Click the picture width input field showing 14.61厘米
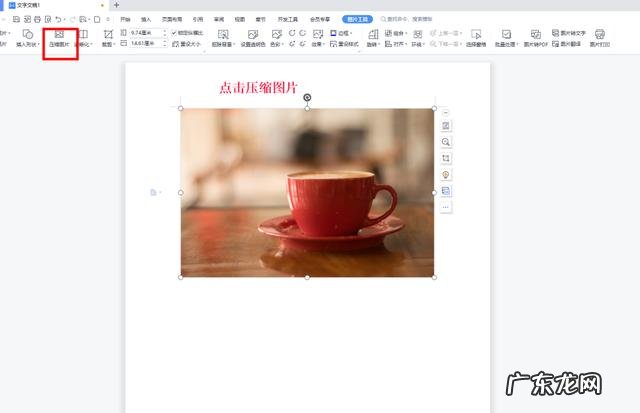The image size is (640, 413). coord(146,43)
